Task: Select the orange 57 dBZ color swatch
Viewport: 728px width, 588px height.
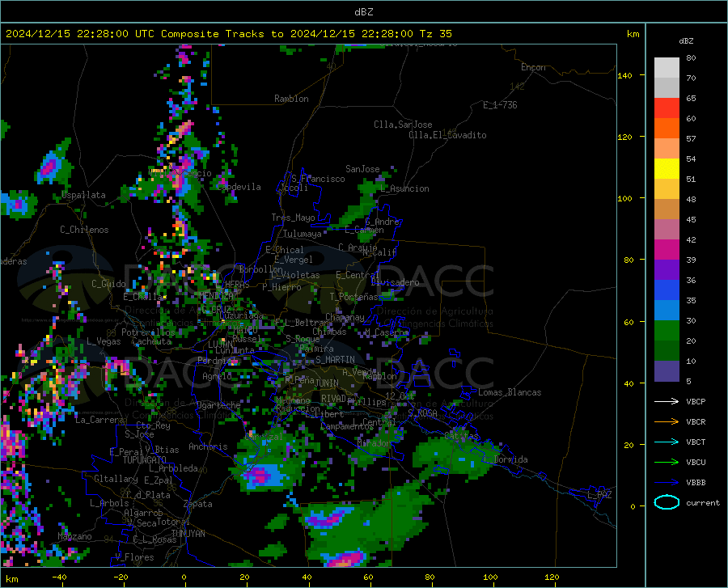Action: pos(667,129)
